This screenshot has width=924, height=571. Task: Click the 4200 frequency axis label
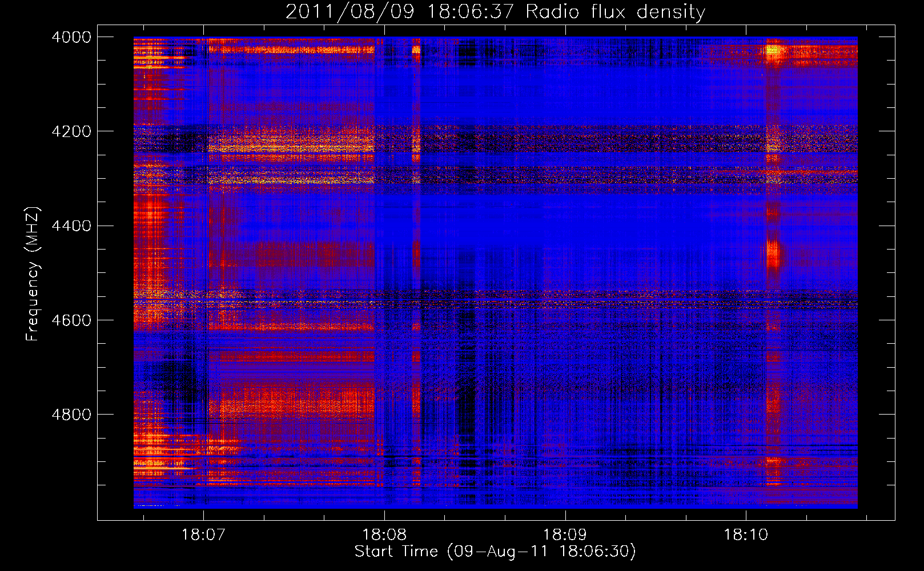click(71, 131)
